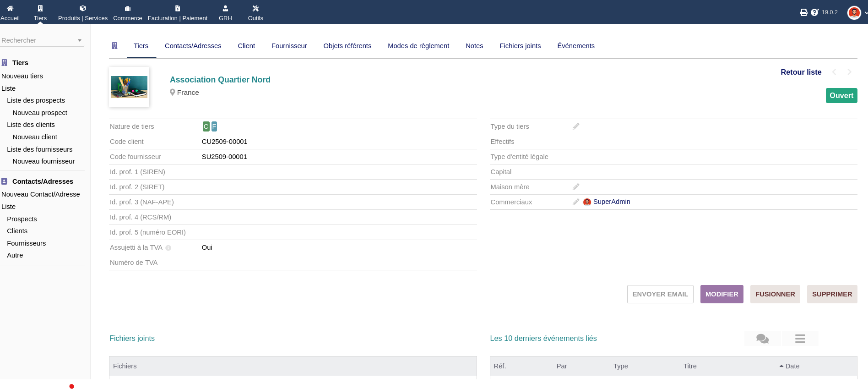868x389 pixels.
Task: Click the edit pencil for Commerciaux
Action: [x=576, y=202]
